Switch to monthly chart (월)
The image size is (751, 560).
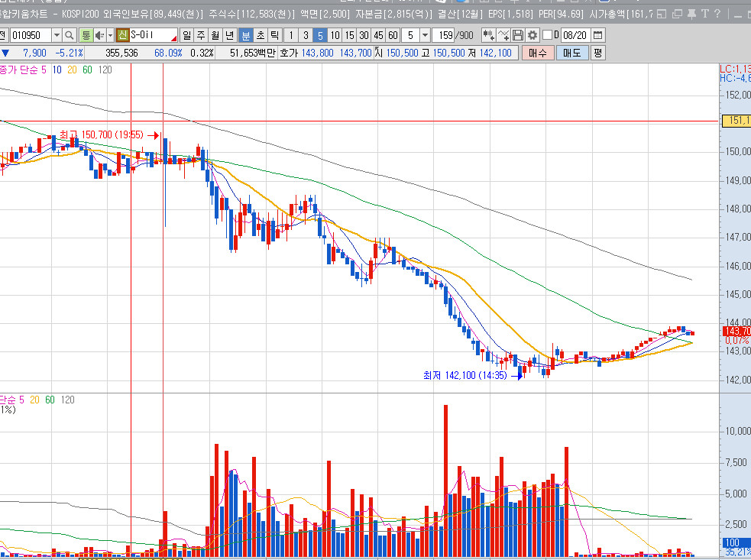coord(215,35)
